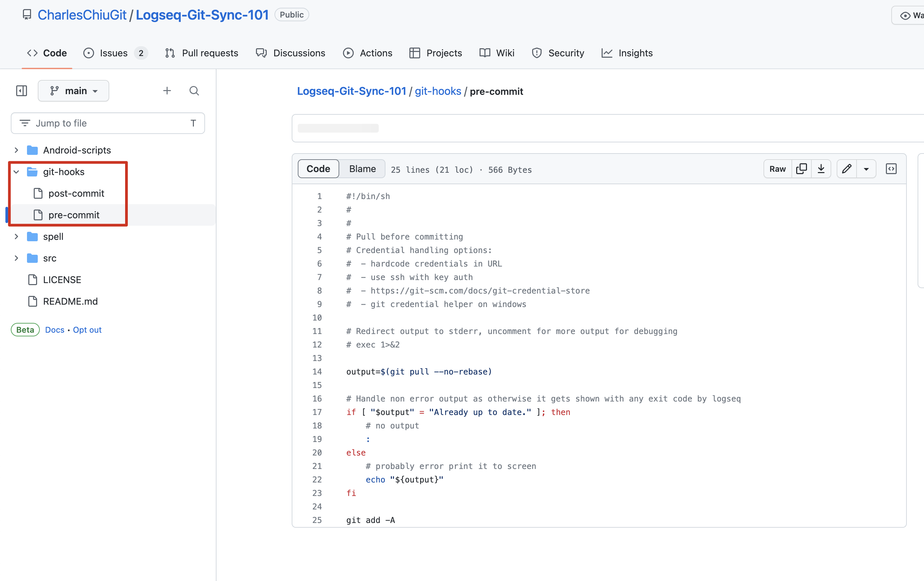This screenshot has width=924, height=581.
Task: Click the Opt out link
Action: pos(87,330)
